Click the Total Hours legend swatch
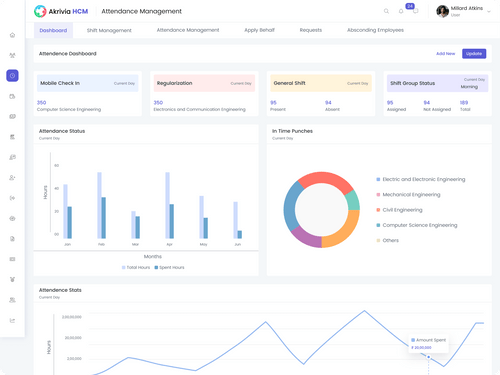500x375 pixels. click(x=124, y=267)
